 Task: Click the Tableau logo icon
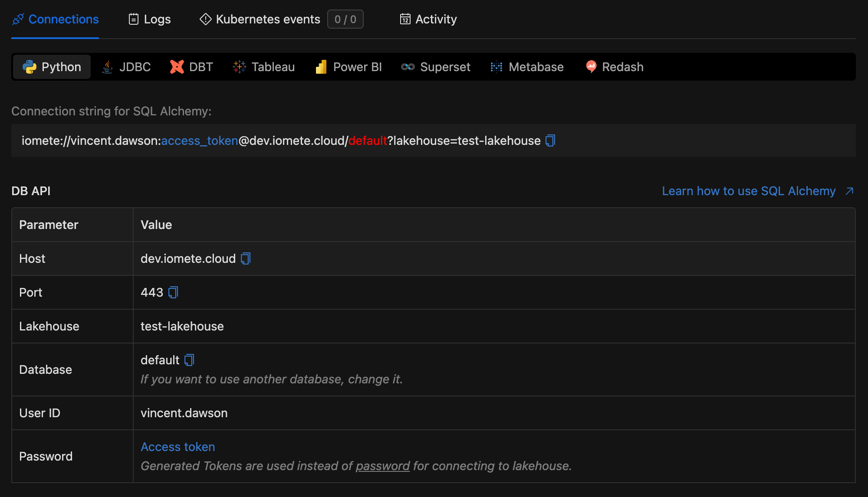(240, 67)
